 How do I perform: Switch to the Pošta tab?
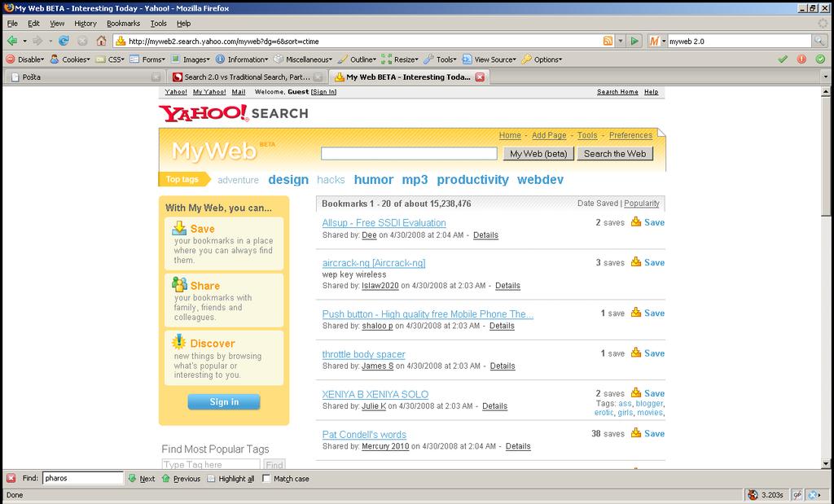pos(85,77)
